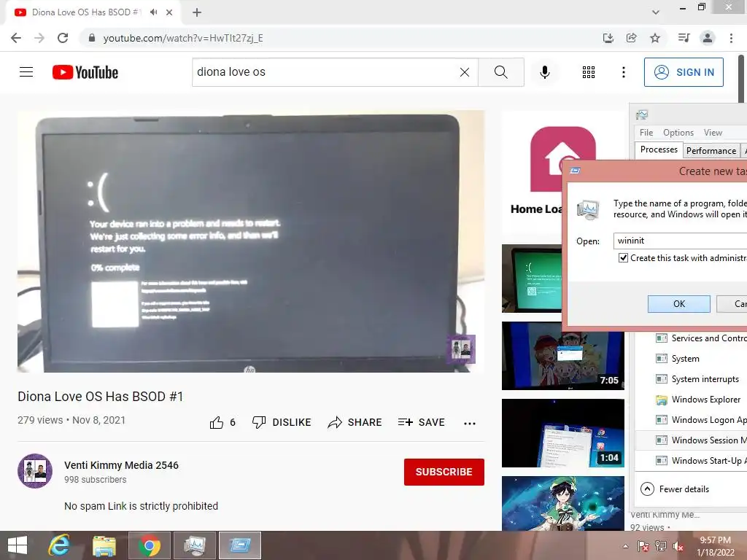
Task: Click the muted volume tray icon
Action: (678, 546)
